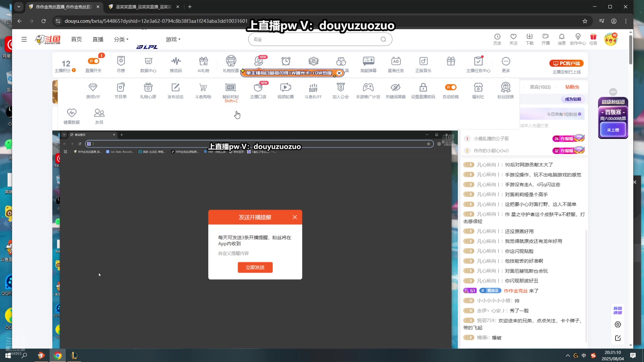This screenshot has height=362, width=644.
Task: Click the 主播积分 help question mark
Action: (74, 70)
